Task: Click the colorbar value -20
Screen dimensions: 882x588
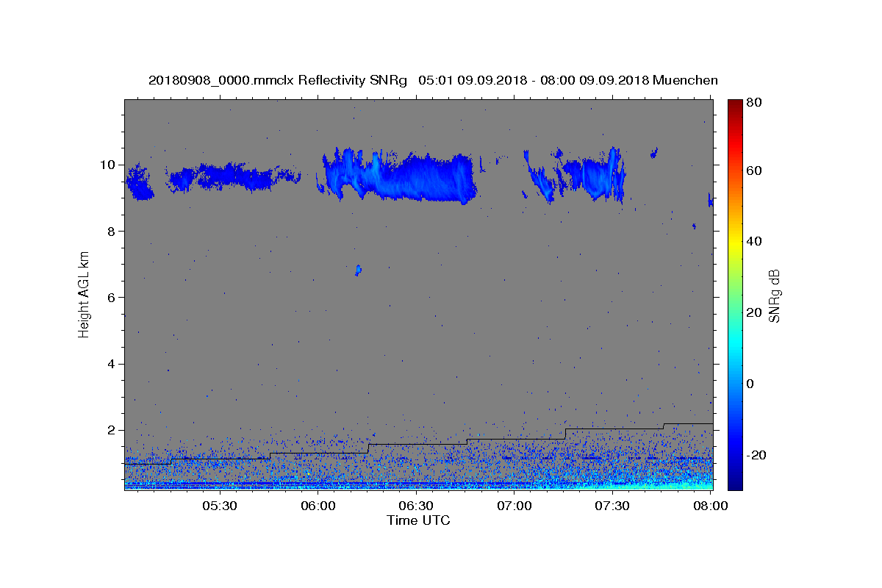Action: tap(756, 455)
